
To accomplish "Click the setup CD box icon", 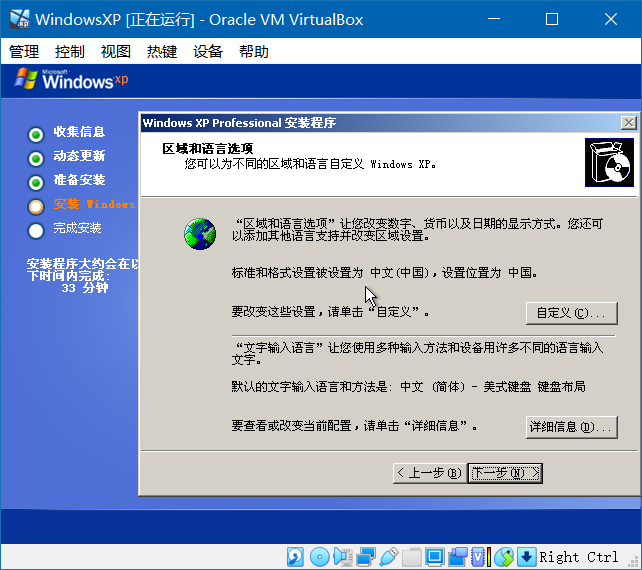I will pos(609,163).
